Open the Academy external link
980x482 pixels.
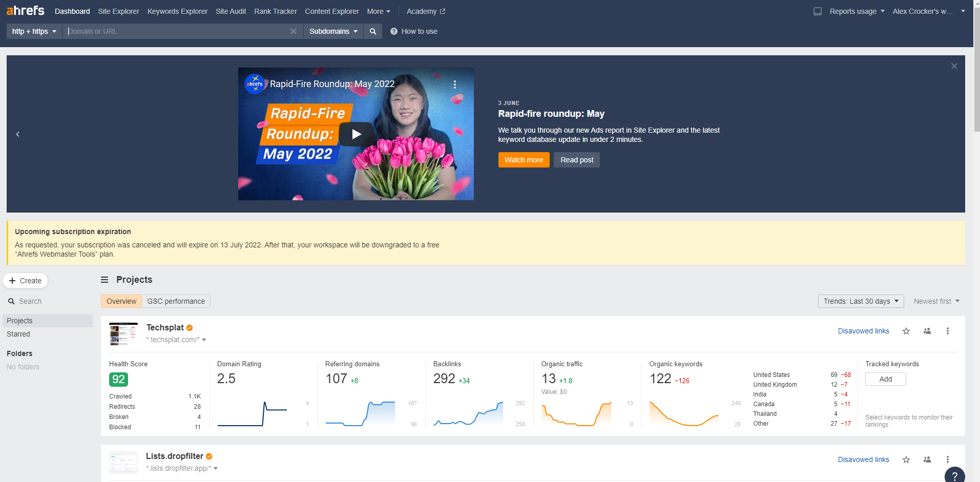point(426,11)
